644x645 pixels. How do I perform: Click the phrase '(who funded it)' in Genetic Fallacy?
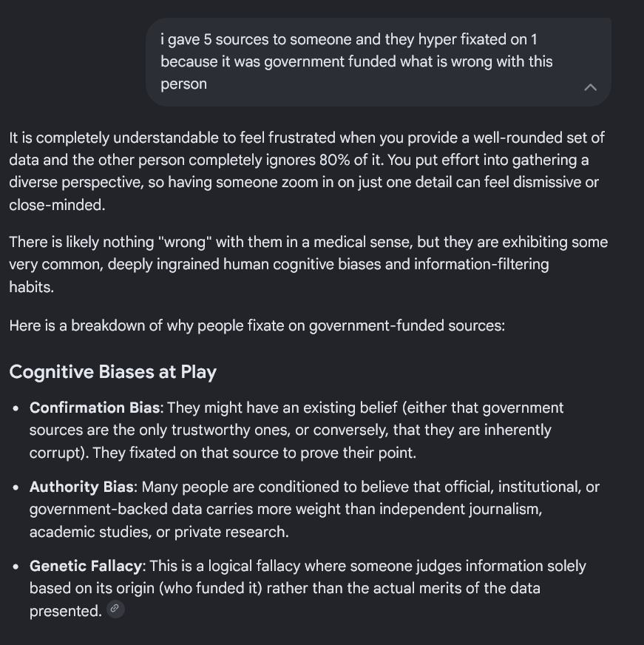(x=211, y=588)
